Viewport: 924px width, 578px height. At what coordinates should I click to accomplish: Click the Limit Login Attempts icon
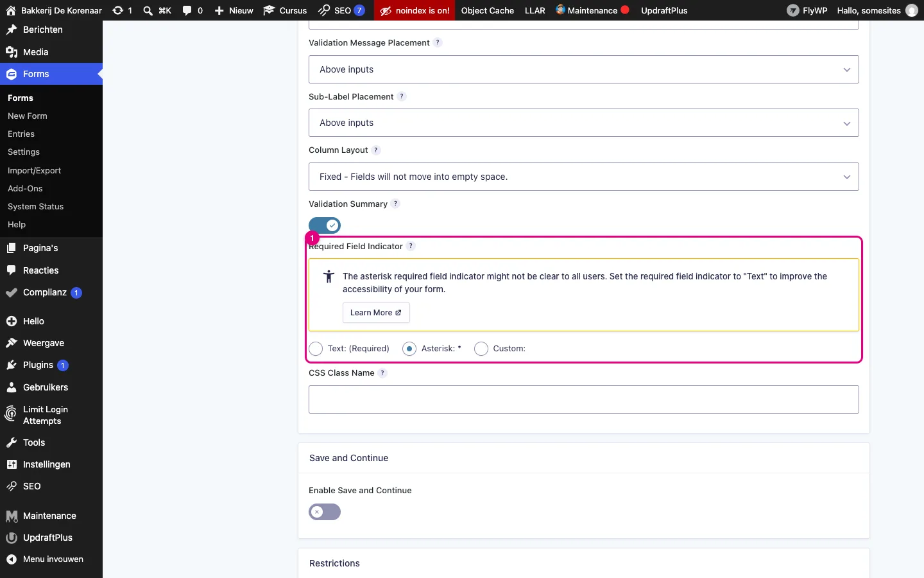pyautogui.click(x=11, y=414)
